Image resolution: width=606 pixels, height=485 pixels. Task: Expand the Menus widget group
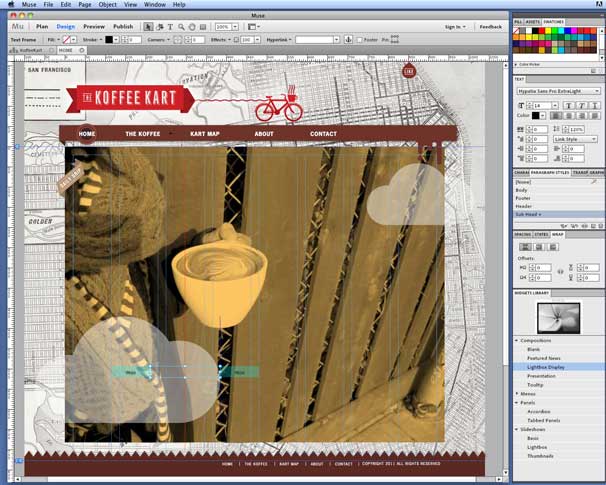click(x=517, y=393)
